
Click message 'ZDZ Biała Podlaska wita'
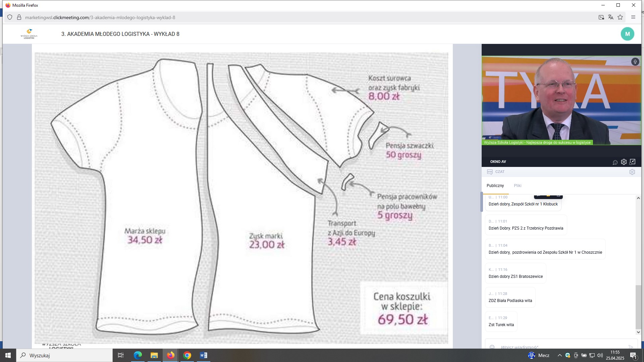pyautogui.click(x=510, y=301)
